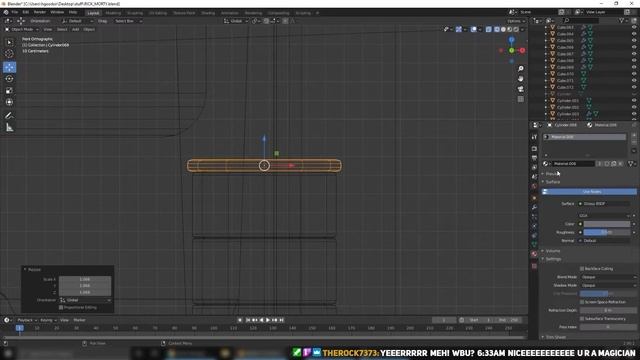
Task: Open the Options dropdown in the viewport
Action: (516, 21)
